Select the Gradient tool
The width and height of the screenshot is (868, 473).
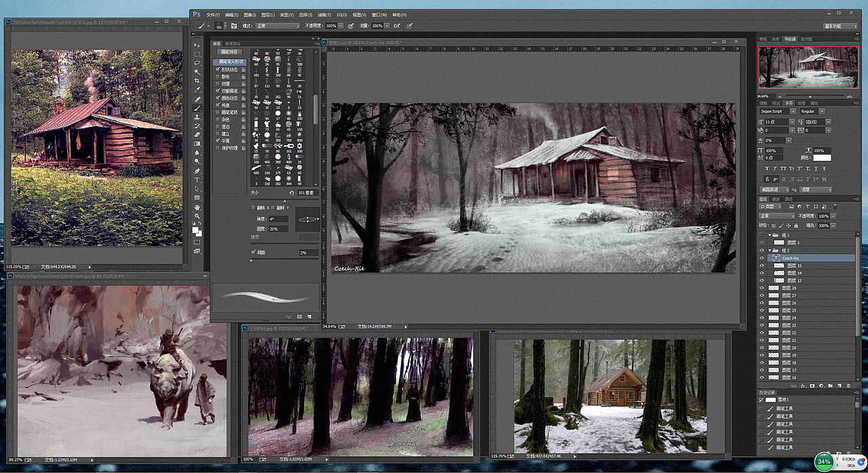[x=197, y=144]
